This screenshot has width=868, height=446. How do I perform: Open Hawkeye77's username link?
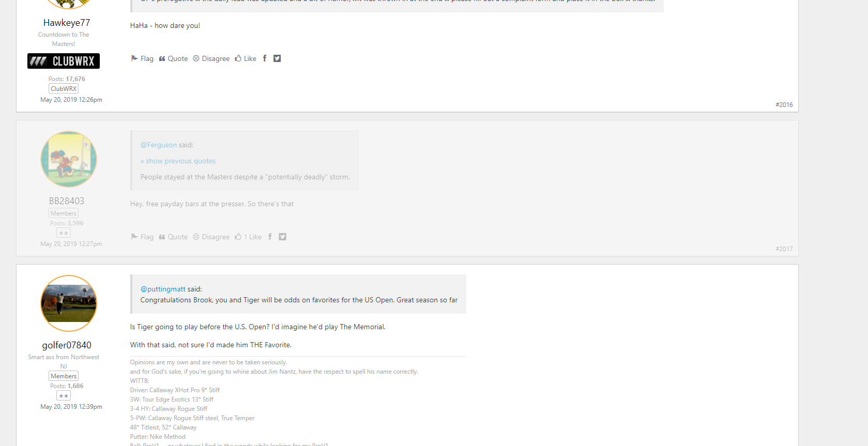(x=67, y=23)
